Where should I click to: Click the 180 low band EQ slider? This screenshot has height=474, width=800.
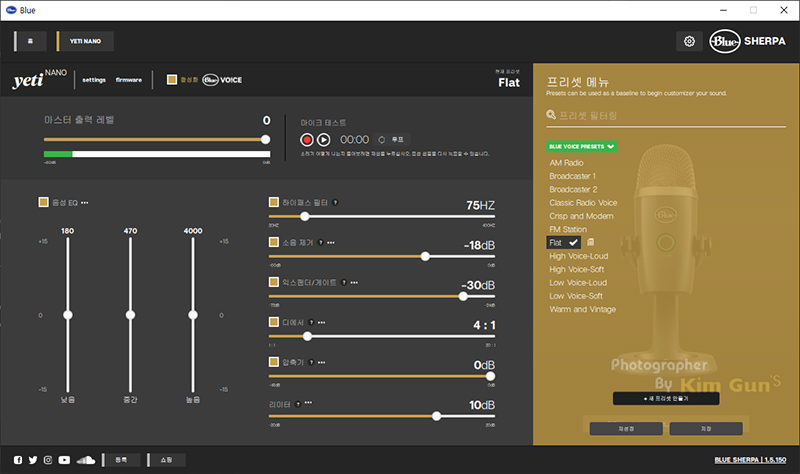pos(67,315)
